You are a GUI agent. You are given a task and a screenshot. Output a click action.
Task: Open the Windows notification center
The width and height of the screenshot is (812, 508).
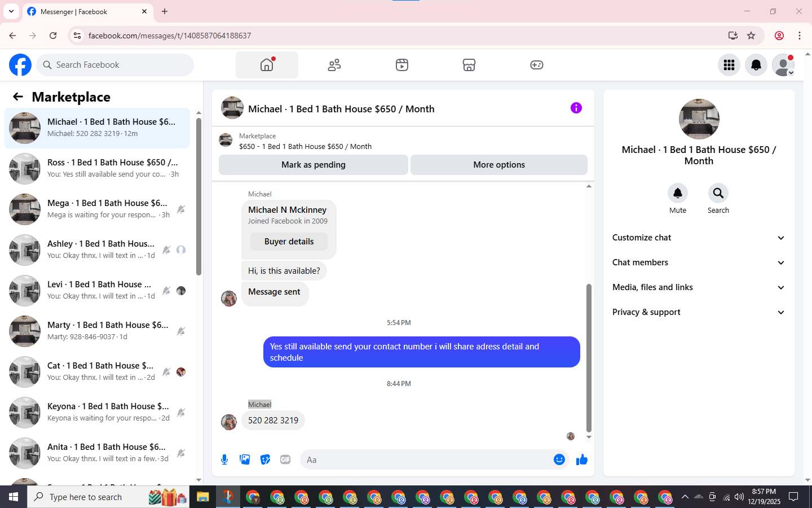point(793,497)
